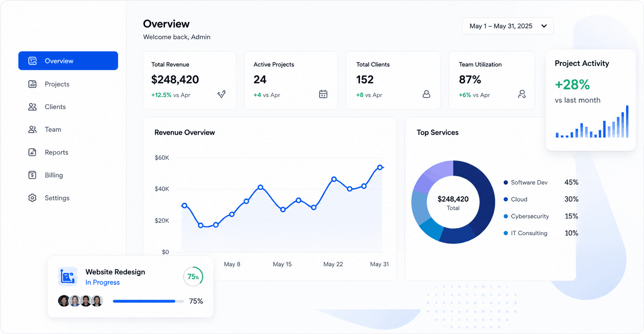Click the Projects folder icon in sidebar
Viewport: 644px width, 334px height.
pyautogui.click(x=33, y=84)
